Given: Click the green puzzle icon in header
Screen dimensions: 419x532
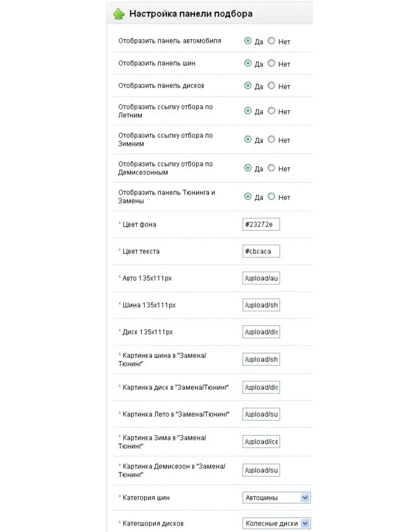Looking at the screenshot, I should [x=119, y=14].
